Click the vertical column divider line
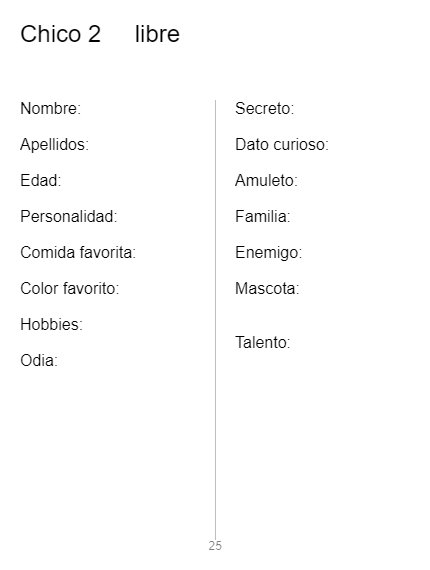Viewport: 430px width, 570px height. pos(215,320)
